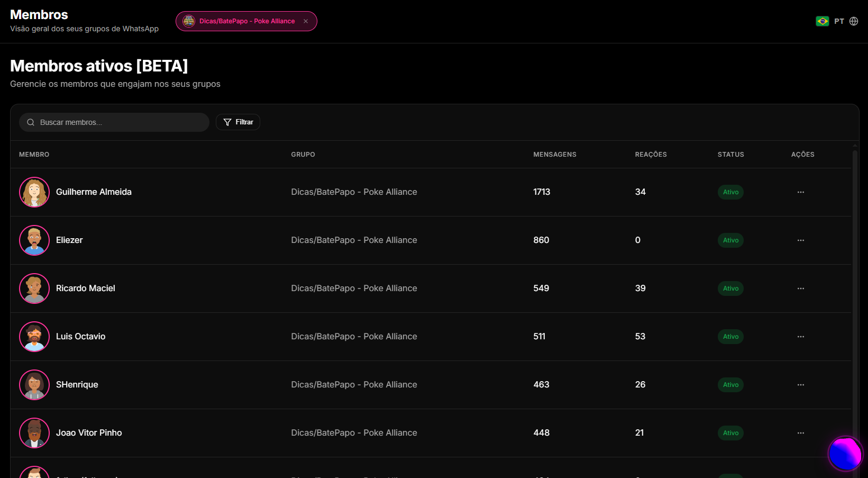Open actions menu for Ricardo Maciel
The image size is (868, 478).
point(801,288)
